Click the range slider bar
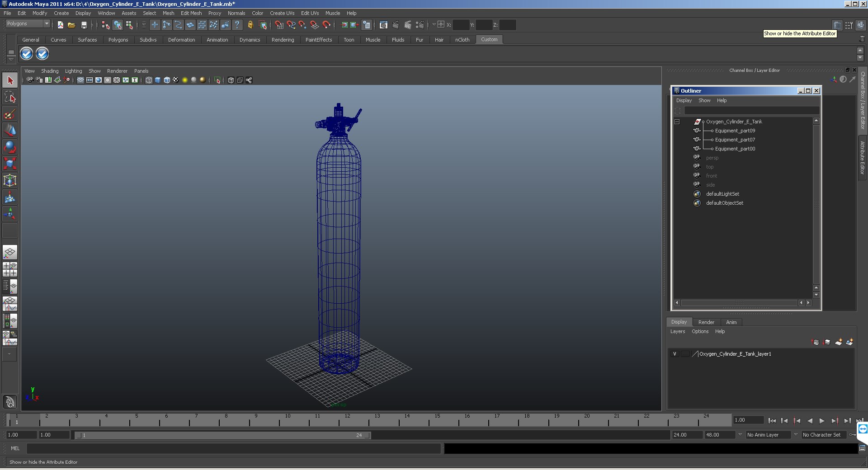Screen dimensions: 868x470 223,435
